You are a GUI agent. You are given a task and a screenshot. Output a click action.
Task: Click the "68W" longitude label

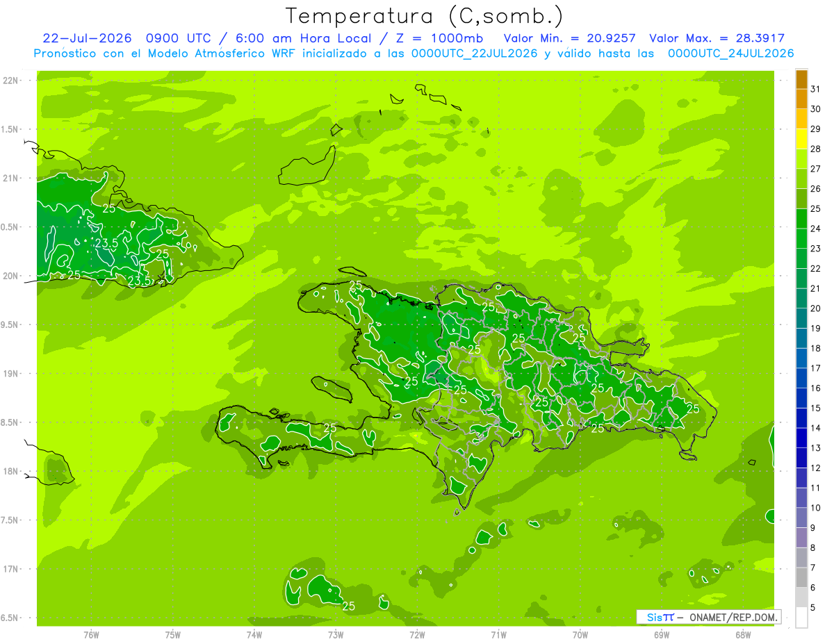[743, 635]
